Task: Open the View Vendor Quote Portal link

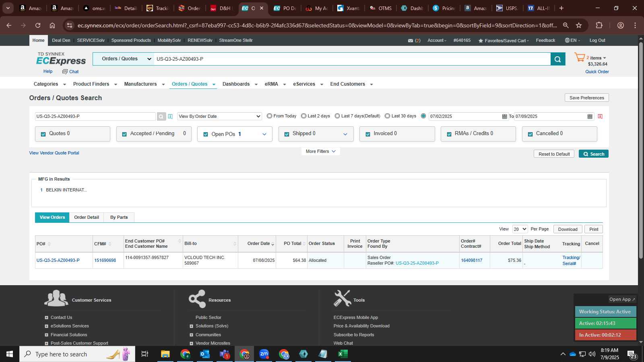Action: click(x=54, y=153)
